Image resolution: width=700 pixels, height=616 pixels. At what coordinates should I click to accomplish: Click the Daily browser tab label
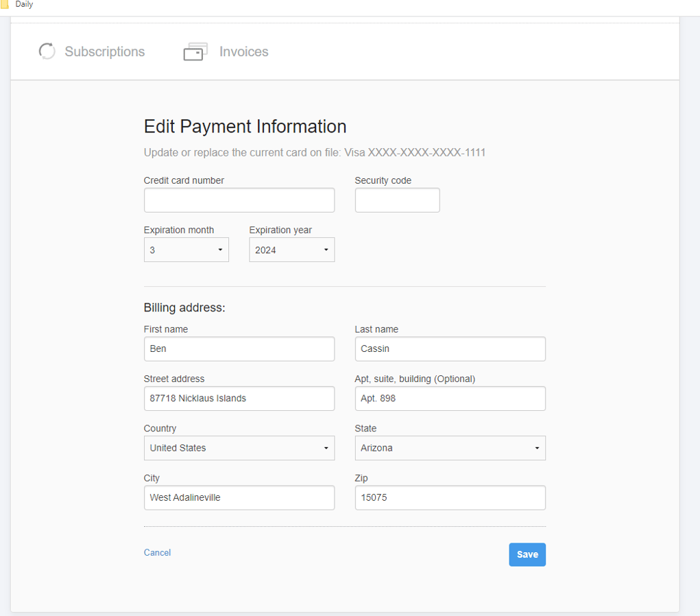[24, 5]
